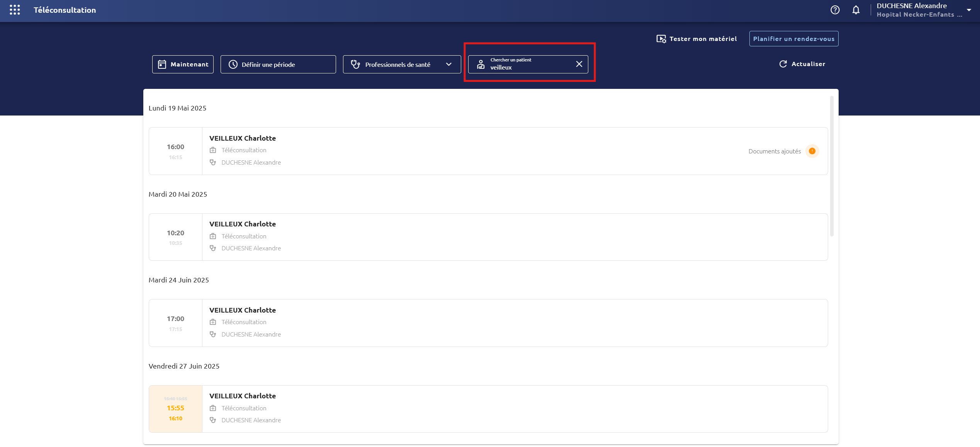980x447 pixels.
Task: Click the video test icon beside Tester mon matériel
Action: [661, 39]
